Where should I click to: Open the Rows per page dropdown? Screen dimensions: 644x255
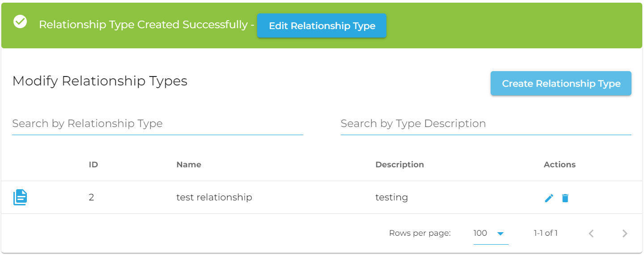point(490,233)
